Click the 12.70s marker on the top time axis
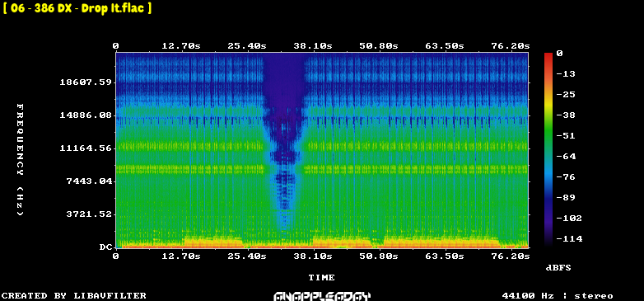 181,45
